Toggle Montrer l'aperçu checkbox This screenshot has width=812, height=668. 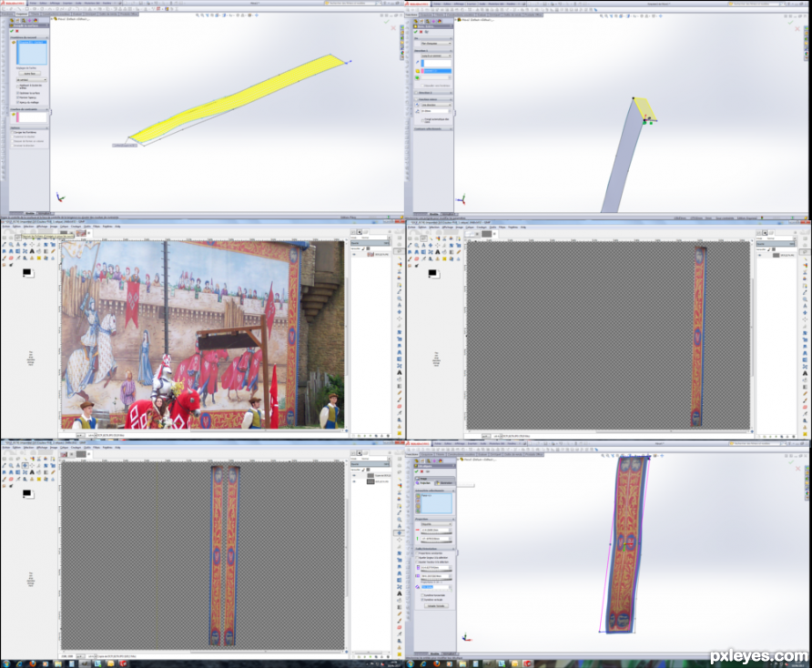[17, 97]
